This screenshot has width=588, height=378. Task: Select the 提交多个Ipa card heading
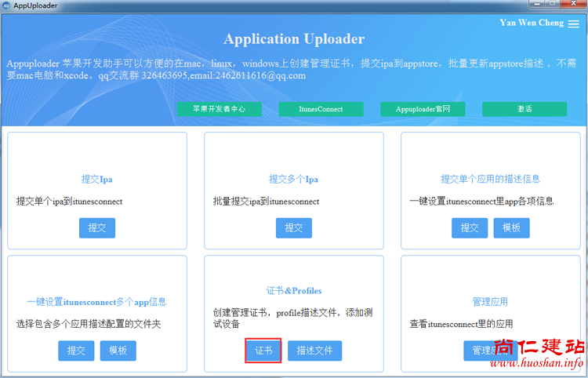tap(294, 179)
